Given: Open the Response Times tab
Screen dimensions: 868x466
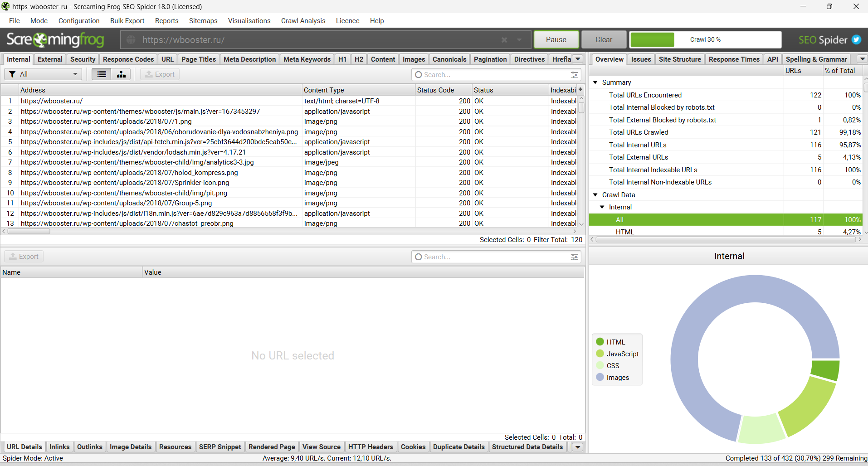Looking at the screenshot, I should point(734,59).
